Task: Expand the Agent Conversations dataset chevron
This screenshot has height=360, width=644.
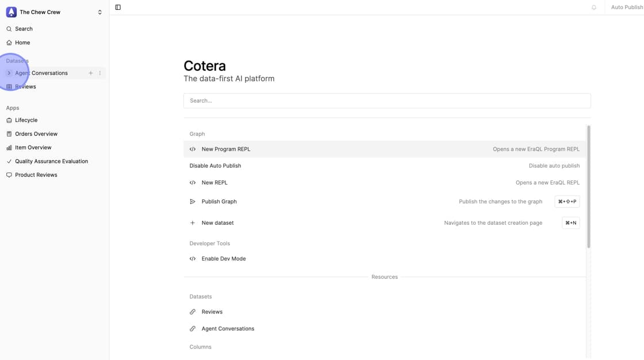Action: pyautogui.click(x=9, y=73)
